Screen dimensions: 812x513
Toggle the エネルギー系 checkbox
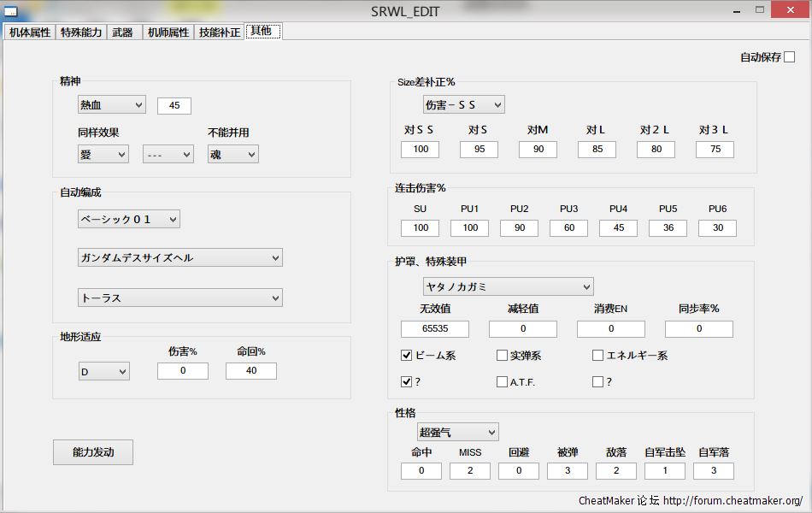coord(597,355)
